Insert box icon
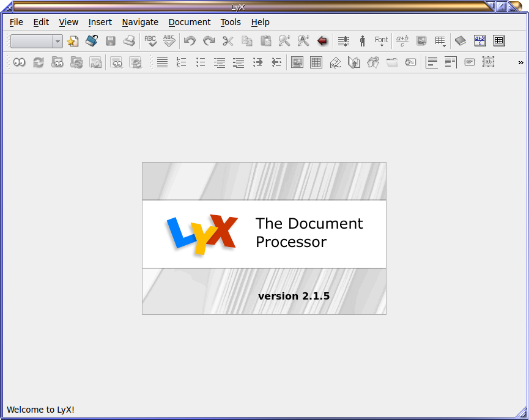The height and width of the screenshot is (420, 529). tap(489, 62)
